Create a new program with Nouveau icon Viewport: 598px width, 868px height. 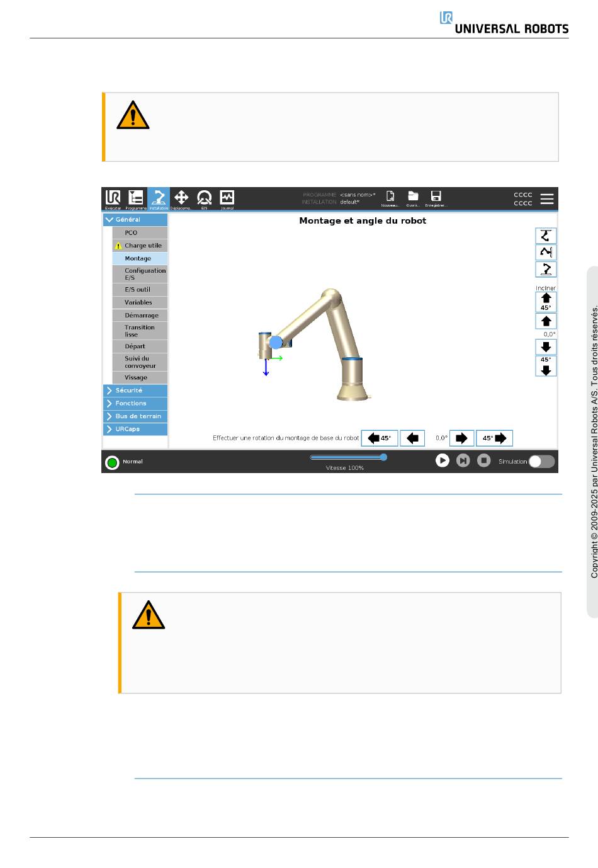pos(390,198)
